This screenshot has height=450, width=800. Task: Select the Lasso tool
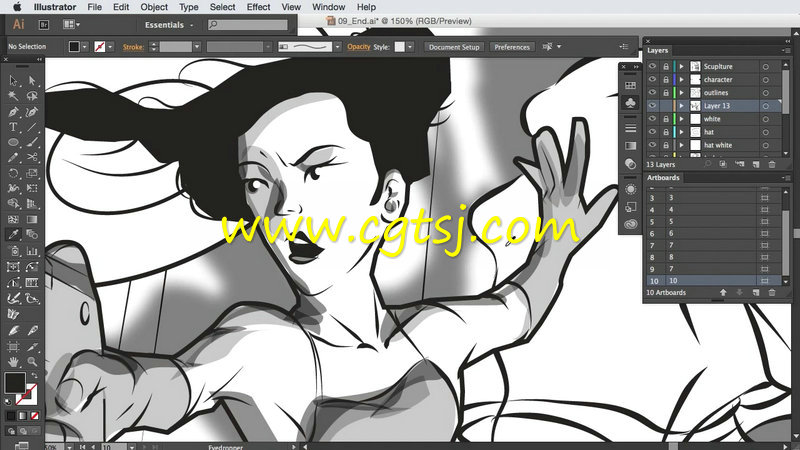click(x=32, y=96)
